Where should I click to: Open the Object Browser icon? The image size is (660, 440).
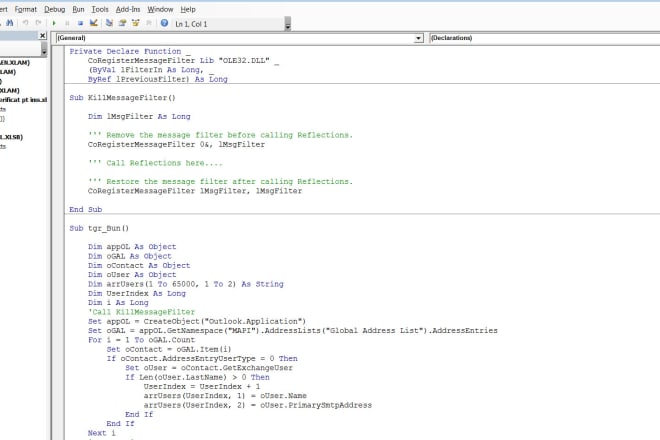[x=136, y=23]
